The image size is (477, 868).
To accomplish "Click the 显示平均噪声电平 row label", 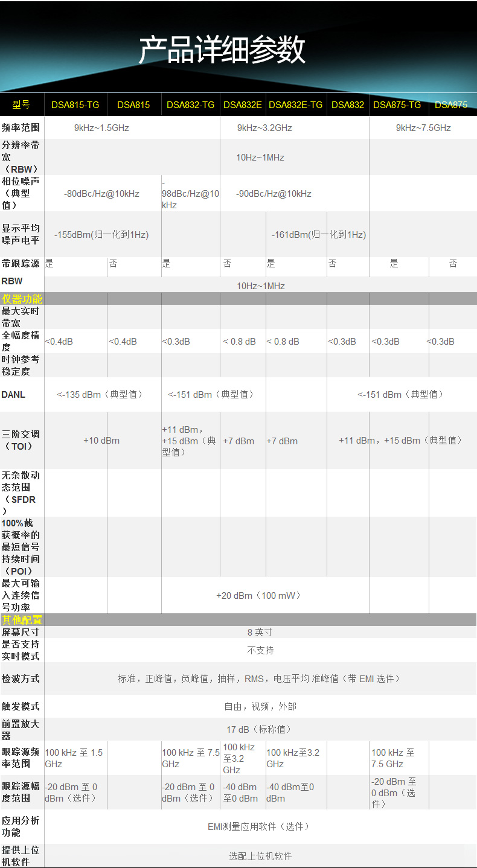I will pyautogui.click(x=21, y=234).
